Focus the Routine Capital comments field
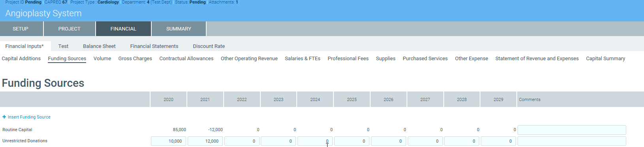644x147 pixels. [x=572, y=130]
